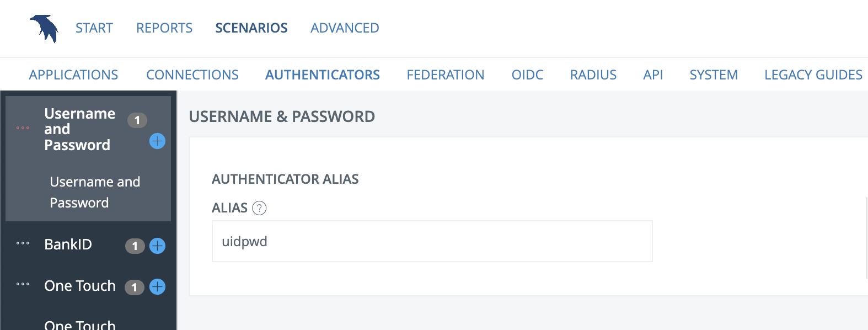This screenshot has height=330, width=868.
Task: Select the Username and Password child entry
Action: click(x=95, y=192)
